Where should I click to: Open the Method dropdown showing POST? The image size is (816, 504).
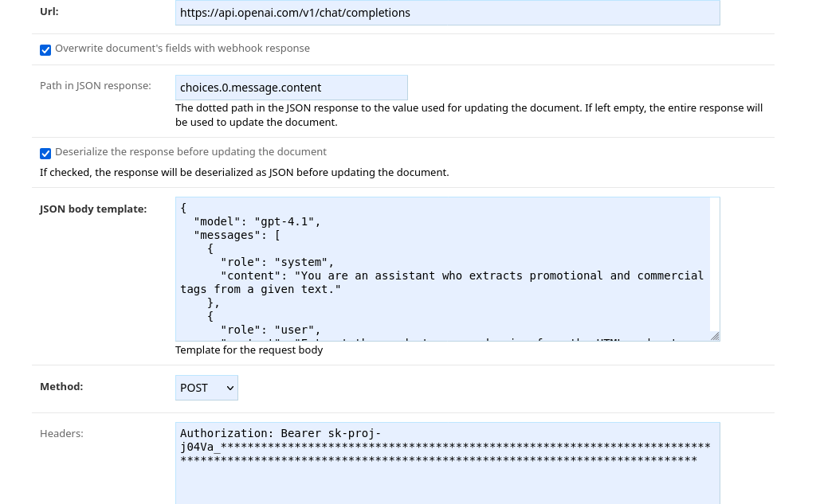(x=206, y=388)
